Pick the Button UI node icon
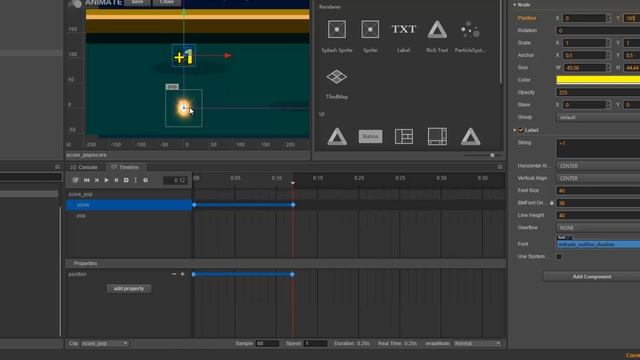Viewport: 640px width, 360px height. coord(371,136)
